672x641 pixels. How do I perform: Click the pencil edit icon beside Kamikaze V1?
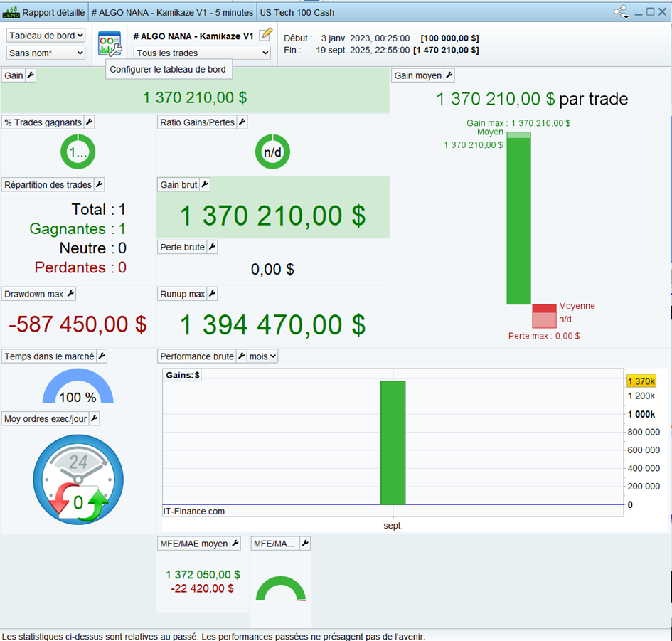266,34
